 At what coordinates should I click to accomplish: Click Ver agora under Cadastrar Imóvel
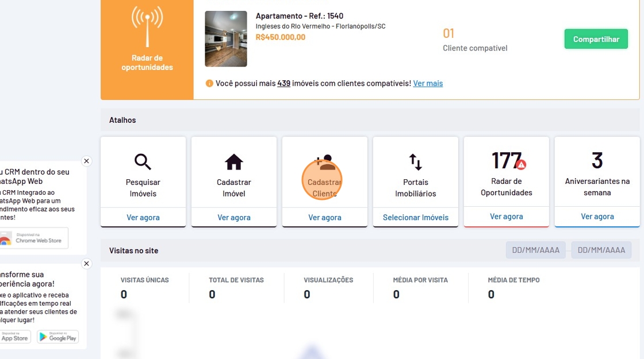point(234,218)
